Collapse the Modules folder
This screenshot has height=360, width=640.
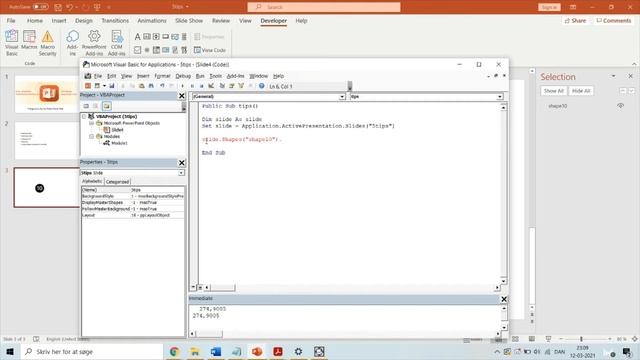[91, 136]
